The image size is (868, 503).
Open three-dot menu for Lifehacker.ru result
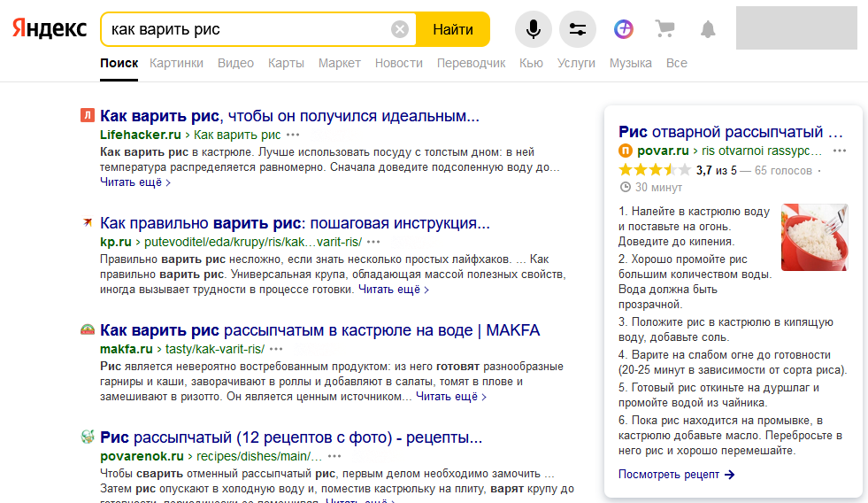click(x=293, y=135)
